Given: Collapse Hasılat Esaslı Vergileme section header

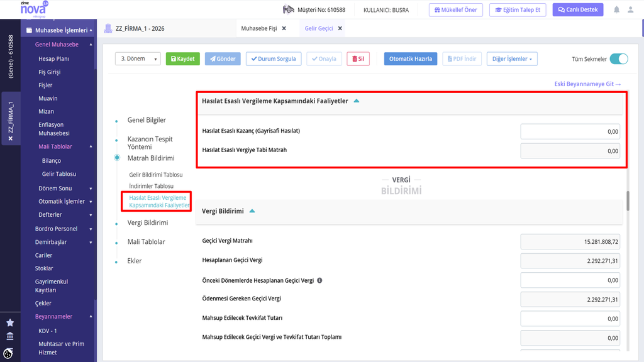Looking at the screenshot, I should click(x=357, y=101).
